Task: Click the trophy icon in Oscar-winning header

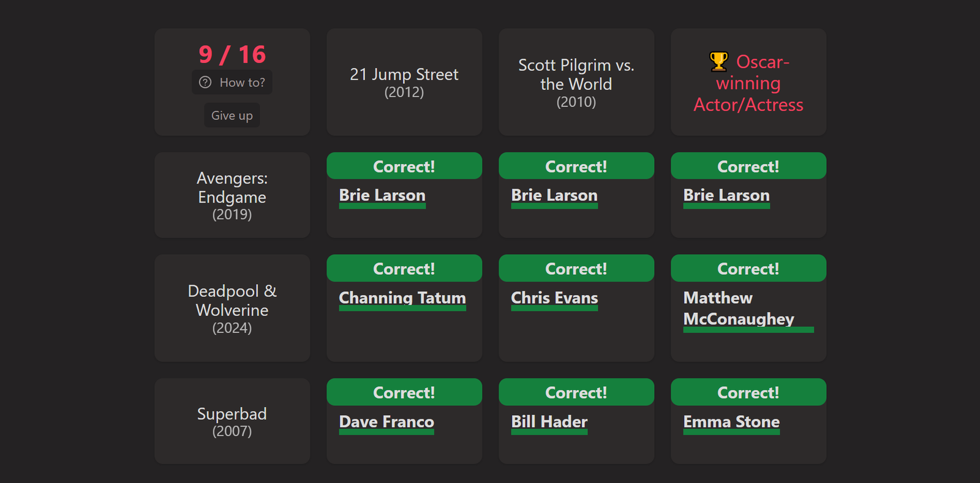Action: click(x=718, y=62)
